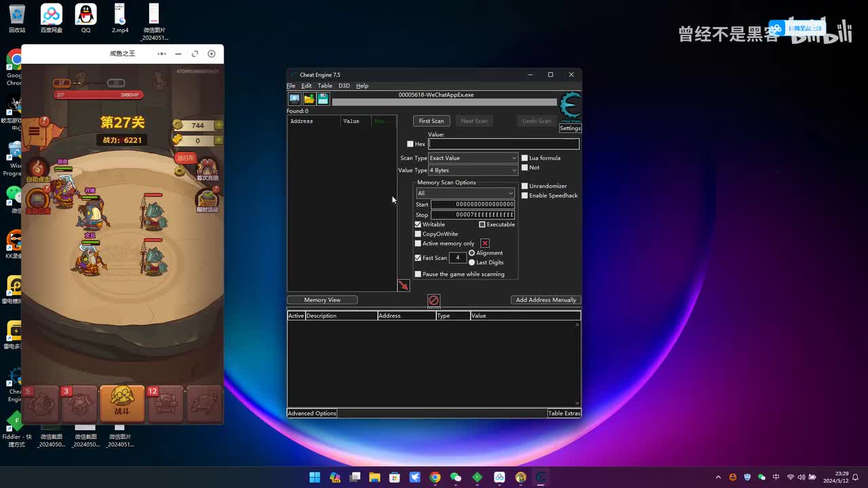Open Google Chrome from the taskbar
The height and width of the screenshot is (488, 868).
pos(435,477)
